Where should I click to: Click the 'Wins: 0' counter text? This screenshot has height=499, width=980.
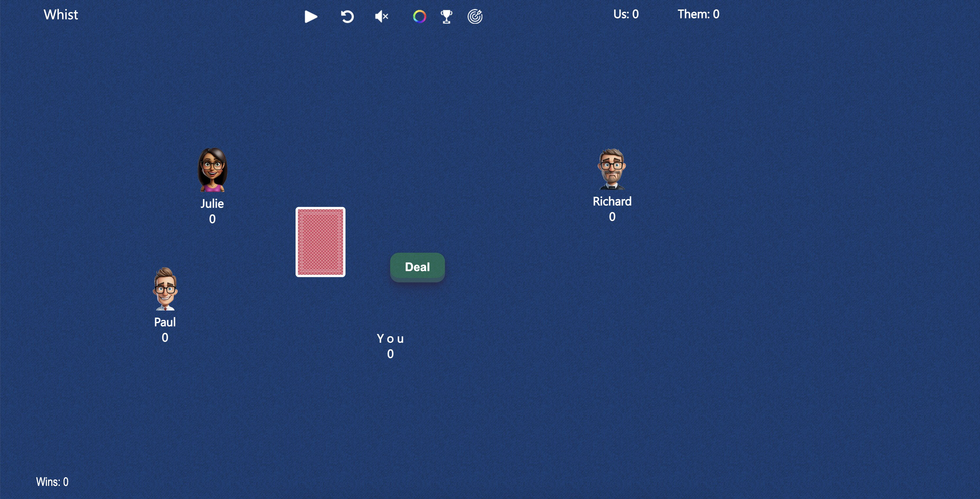(52, 482)
